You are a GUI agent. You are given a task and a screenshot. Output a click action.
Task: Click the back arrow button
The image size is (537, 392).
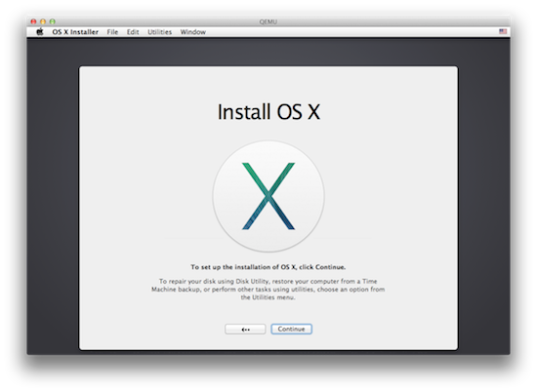(245, 330)
